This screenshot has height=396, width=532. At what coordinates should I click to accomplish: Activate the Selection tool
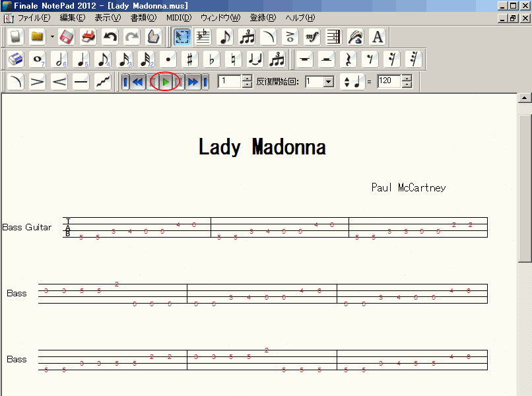click(x=182, y=37)
